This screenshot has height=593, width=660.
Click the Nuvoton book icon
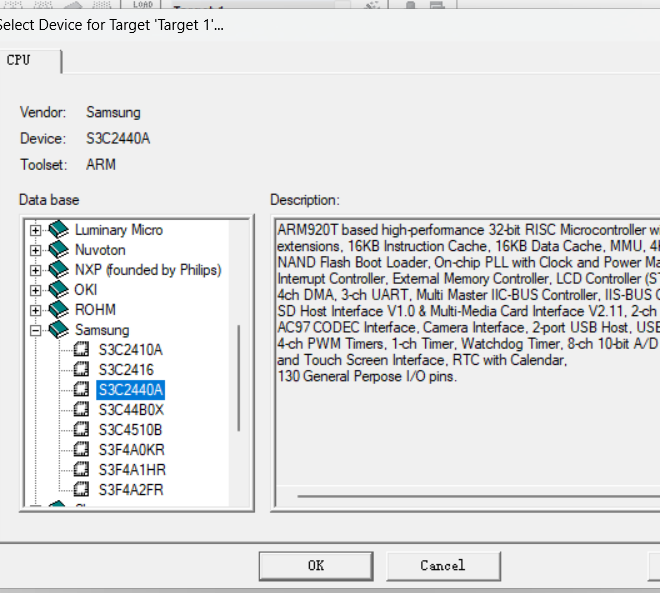59,249
